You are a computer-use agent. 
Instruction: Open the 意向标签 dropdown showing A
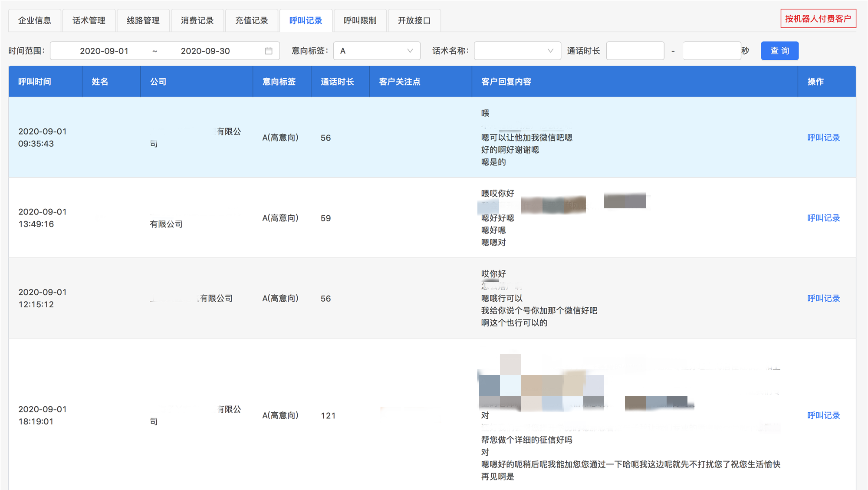pos(377,51)
